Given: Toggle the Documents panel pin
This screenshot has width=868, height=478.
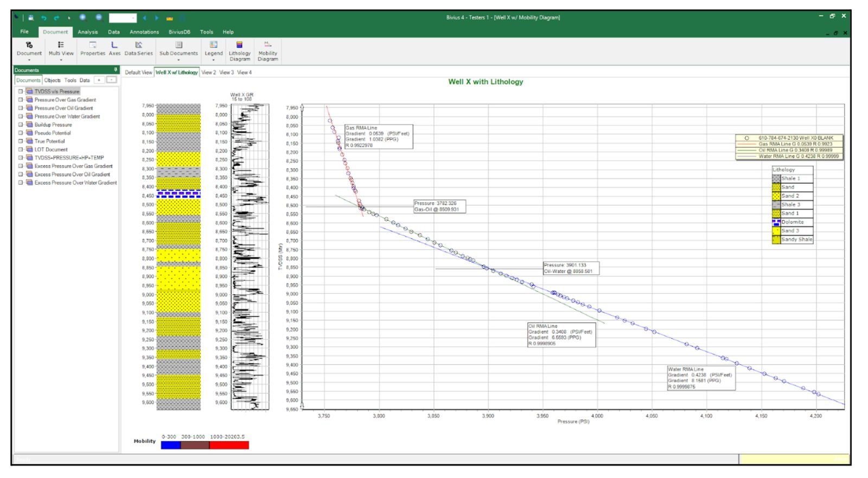Looking at the screenshot, I should 116,70.
